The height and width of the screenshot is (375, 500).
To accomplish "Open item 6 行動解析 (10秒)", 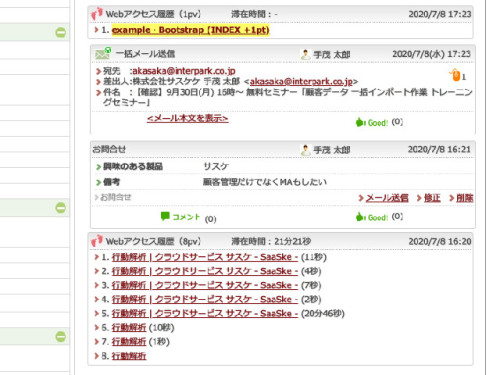I will 129,328.
